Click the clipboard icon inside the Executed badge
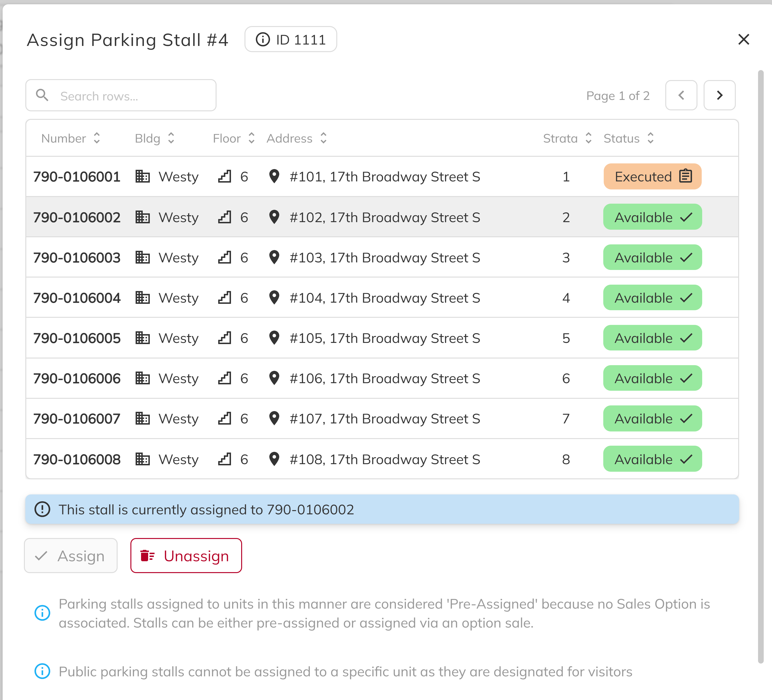This screenshot has width=772, height=700. pos(685,176)
